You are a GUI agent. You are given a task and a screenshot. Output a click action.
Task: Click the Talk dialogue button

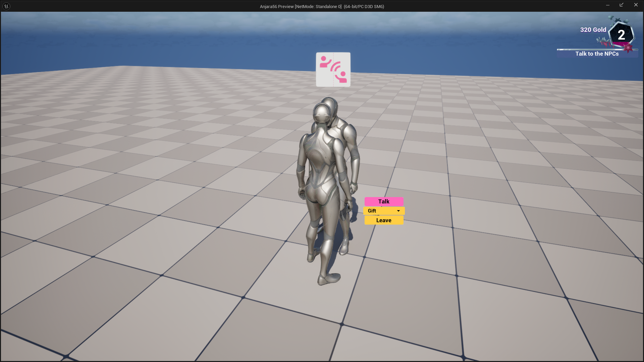click(384, 201)
